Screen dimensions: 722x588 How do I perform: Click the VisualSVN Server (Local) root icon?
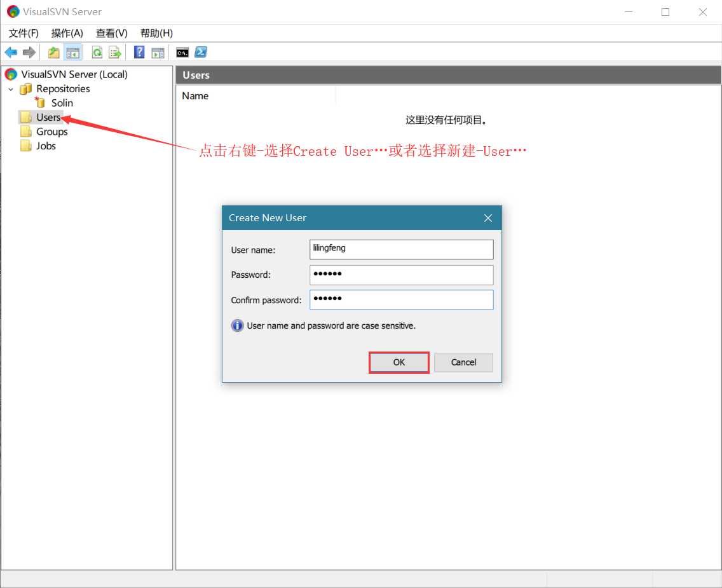pyautogui.click(x=11, y=74)
